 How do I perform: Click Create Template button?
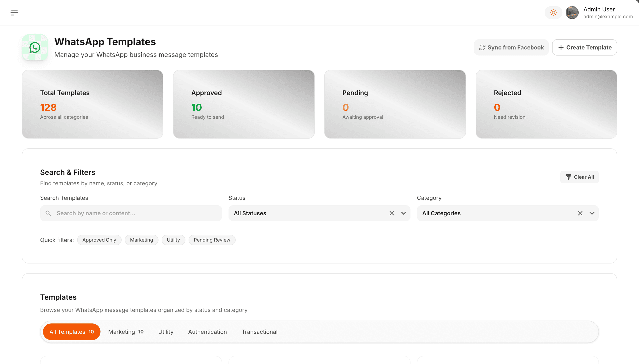pos(584,47)
